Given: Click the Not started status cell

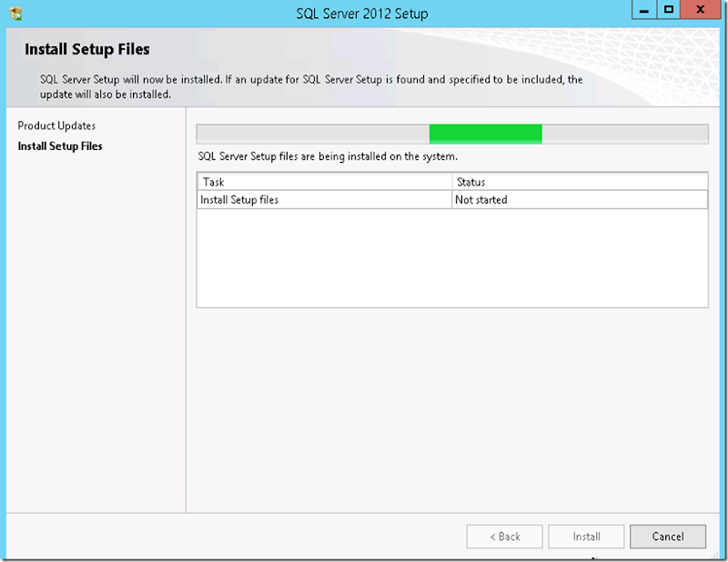Looking at the screenshot, I should coord(580,199).
